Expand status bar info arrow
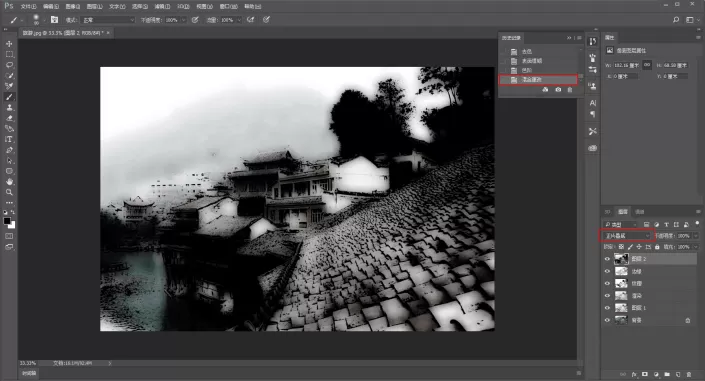This screenshot has width=705, height=381. [110, 363]
